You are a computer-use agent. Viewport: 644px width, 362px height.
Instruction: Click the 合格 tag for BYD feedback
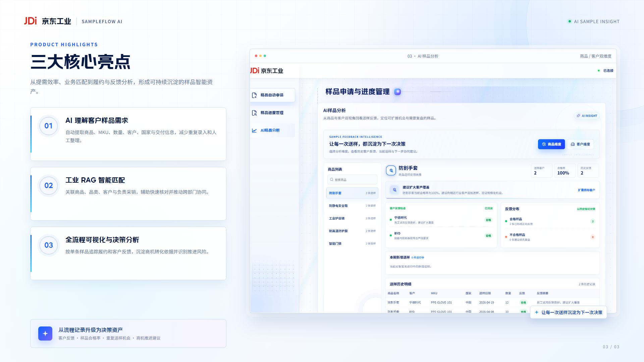click(488, 236)
